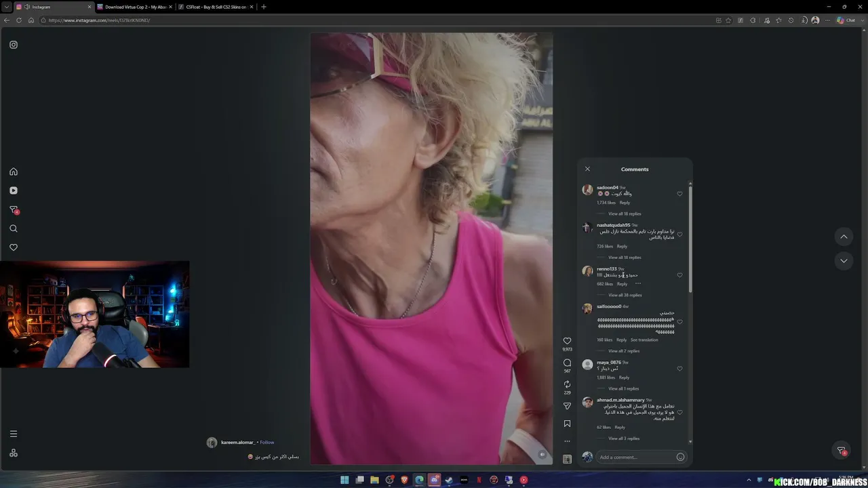This screenshot has width=868, height=488.
Task: Open the tab search dropdown
Action: point(7,7)
